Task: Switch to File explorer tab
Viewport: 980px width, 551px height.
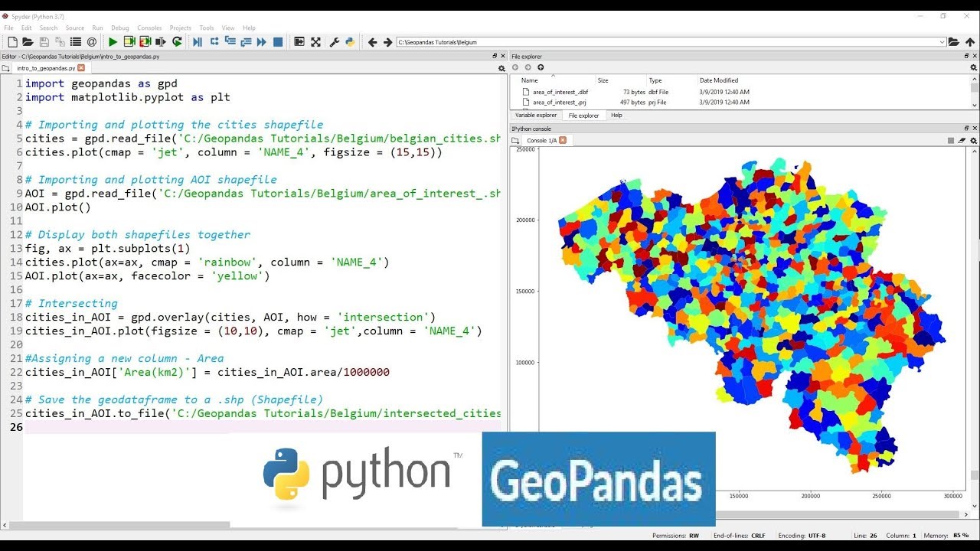Action: [x=583, y=116]
